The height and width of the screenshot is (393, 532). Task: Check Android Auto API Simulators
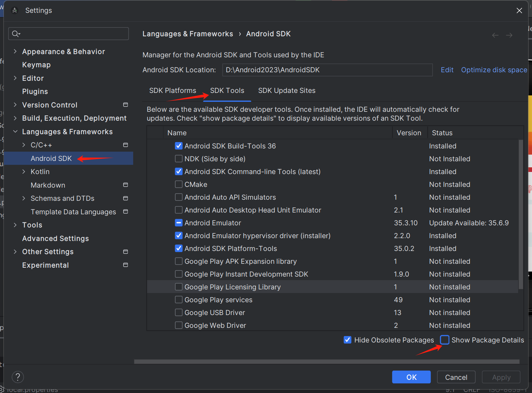[179, 197]
